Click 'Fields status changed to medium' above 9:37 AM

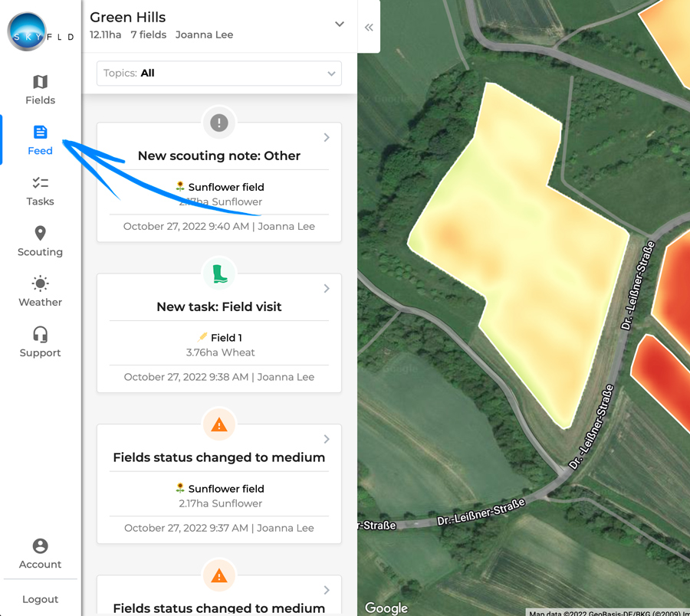point(219,457)
